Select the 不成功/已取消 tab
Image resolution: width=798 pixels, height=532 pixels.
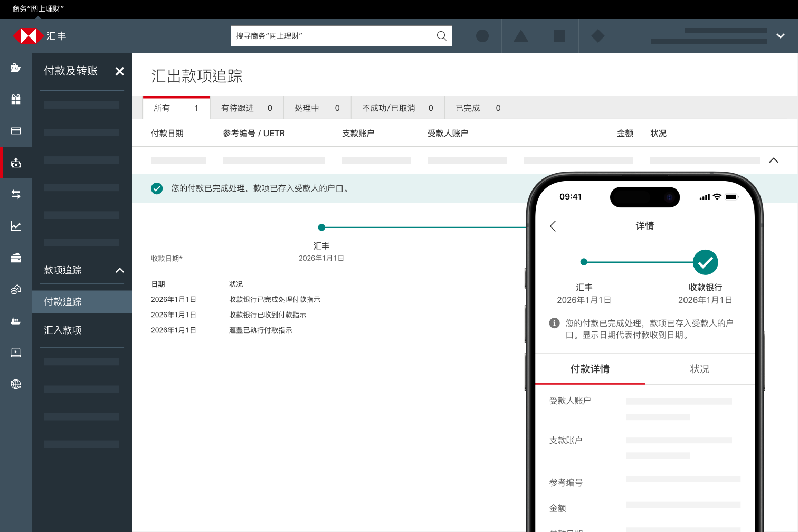[x=397, y=108]
